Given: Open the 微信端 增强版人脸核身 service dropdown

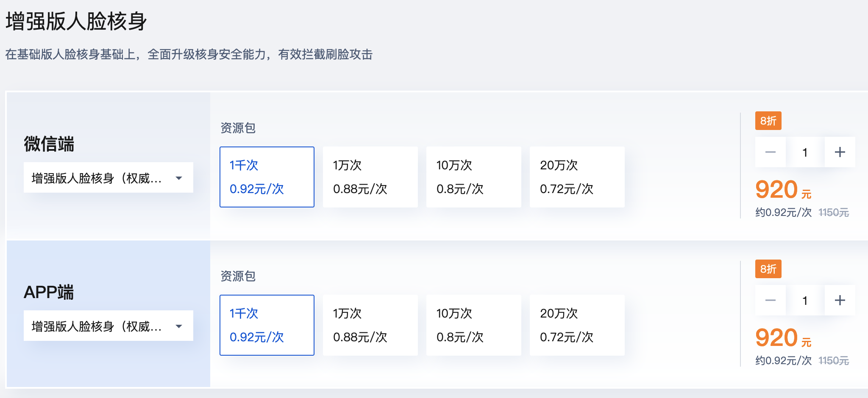Looking at the screenshot, I should 108,177.
